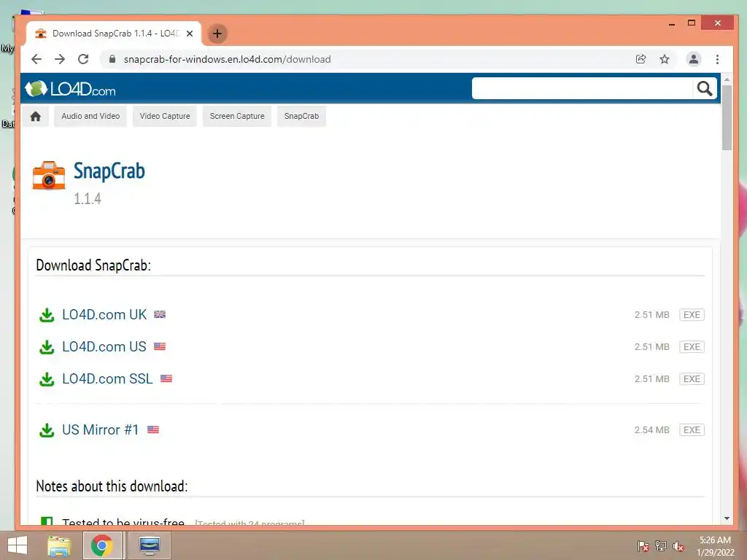Click muted volume tray icon
This screenshot has width=747, height=560.
pyautogui.click(x=678, y=546)
